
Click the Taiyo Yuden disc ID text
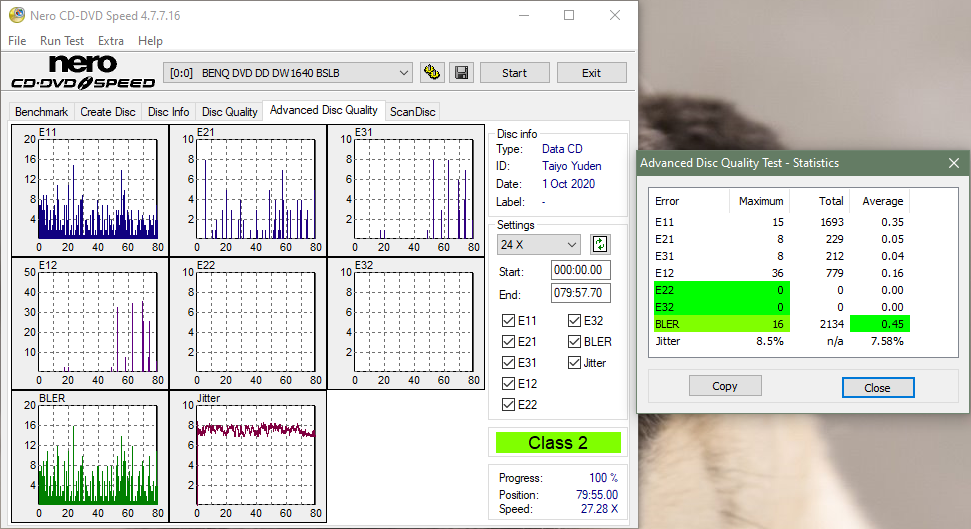tap(572, 166)
